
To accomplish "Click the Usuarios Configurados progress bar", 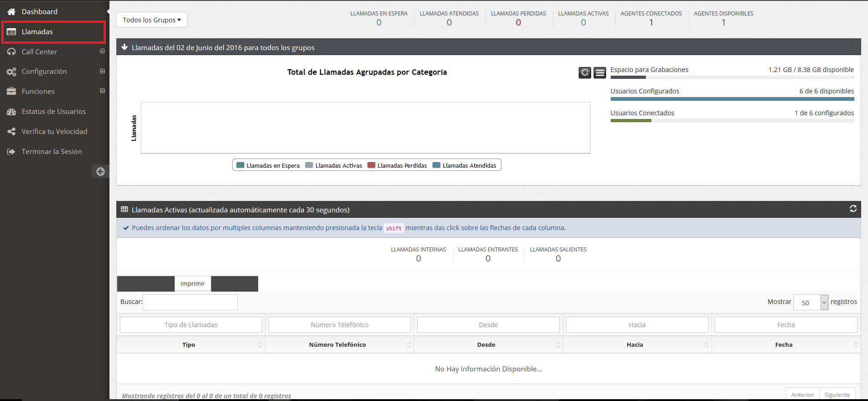I will click(732, 99).
